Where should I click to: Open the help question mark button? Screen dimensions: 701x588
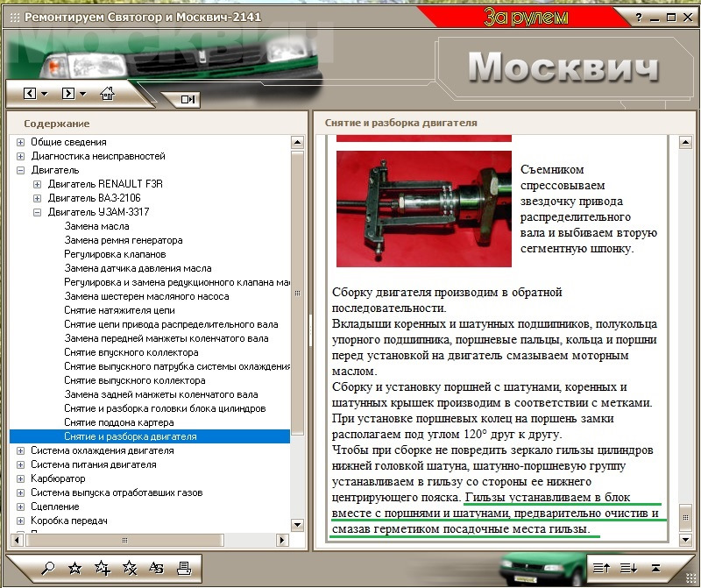coord(639,18)
